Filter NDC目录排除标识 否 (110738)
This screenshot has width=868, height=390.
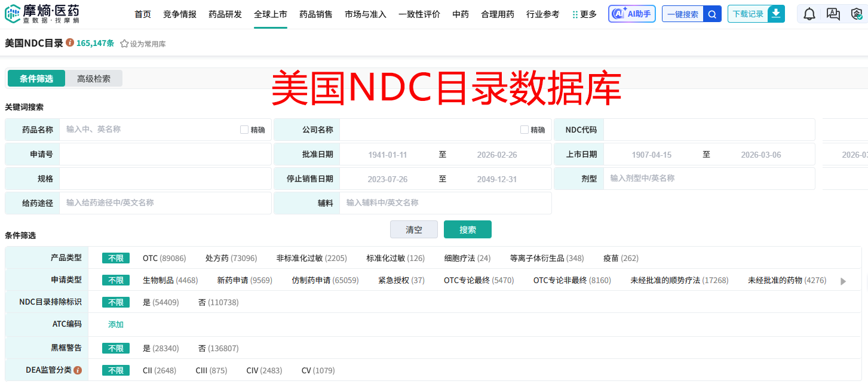pos(218,302)
